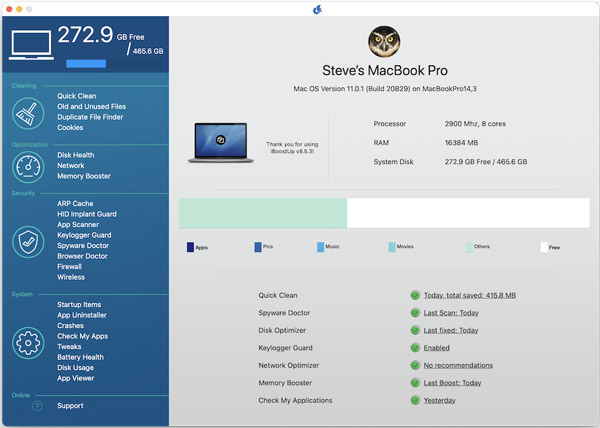Select Keylogger Guard in sidebar

(84, 235)
